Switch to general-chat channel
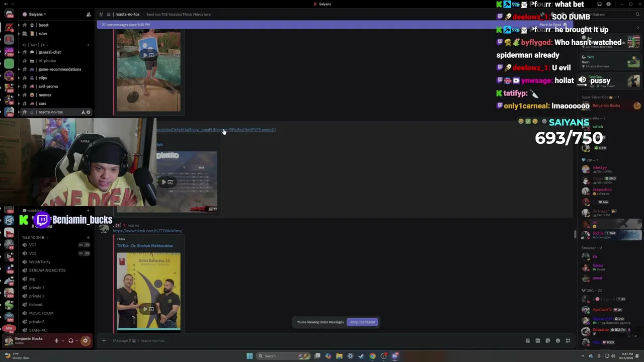This screenshot has width=644, height=362. click(55, 52)
